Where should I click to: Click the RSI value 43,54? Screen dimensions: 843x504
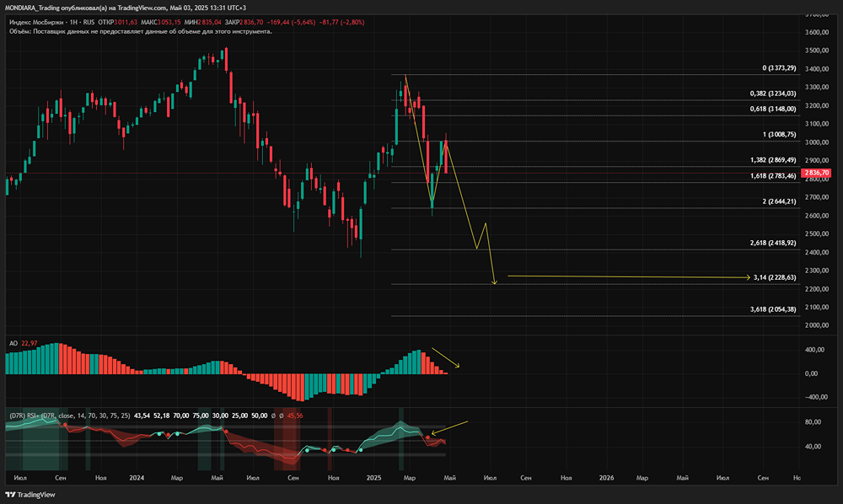point(142,416)
